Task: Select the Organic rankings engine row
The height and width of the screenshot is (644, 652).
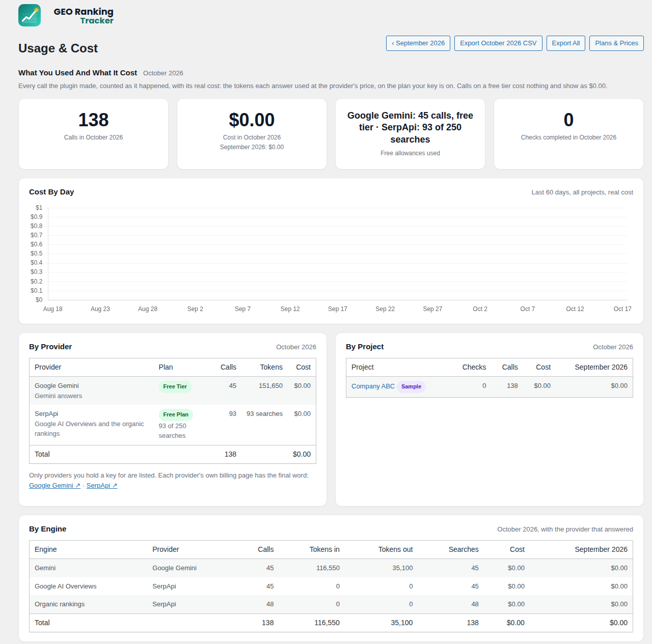Action: click(x=331, y=604)
